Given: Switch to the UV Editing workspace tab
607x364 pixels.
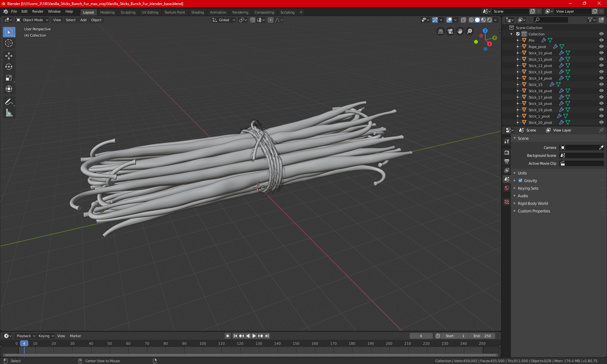Looking at the screenshot, I should (150, 12).
